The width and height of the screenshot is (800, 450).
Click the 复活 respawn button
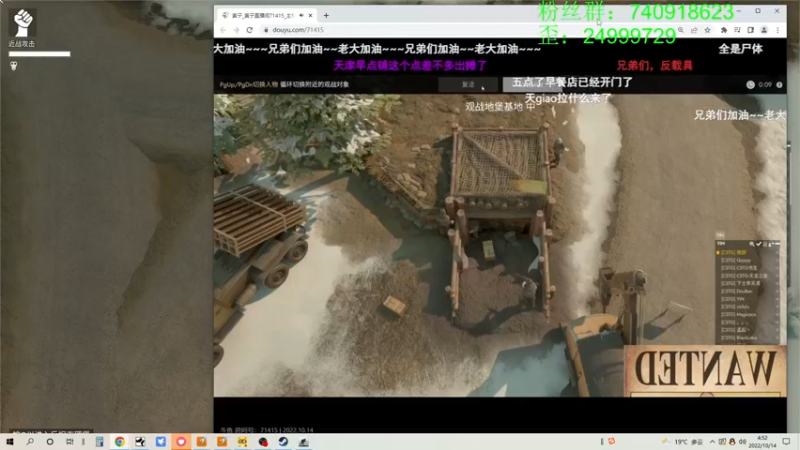pyautogui.click(x=468, y=84)
